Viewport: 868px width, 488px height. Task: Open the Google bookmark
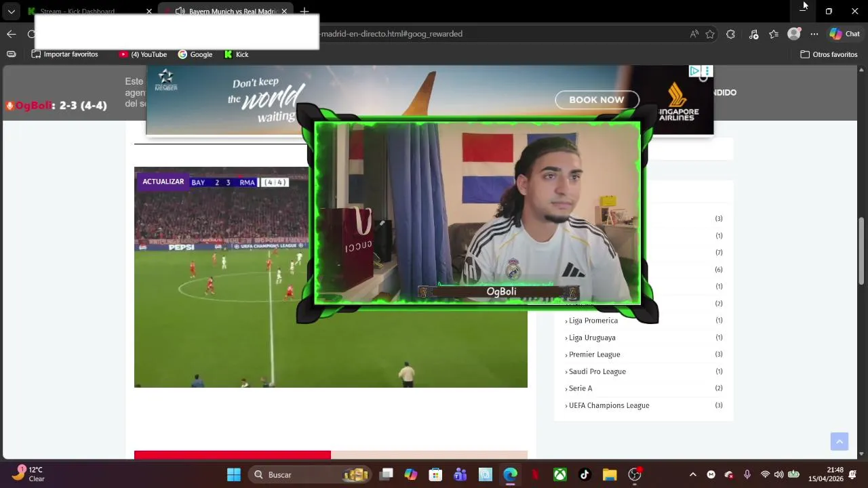[x=195, y=54]
